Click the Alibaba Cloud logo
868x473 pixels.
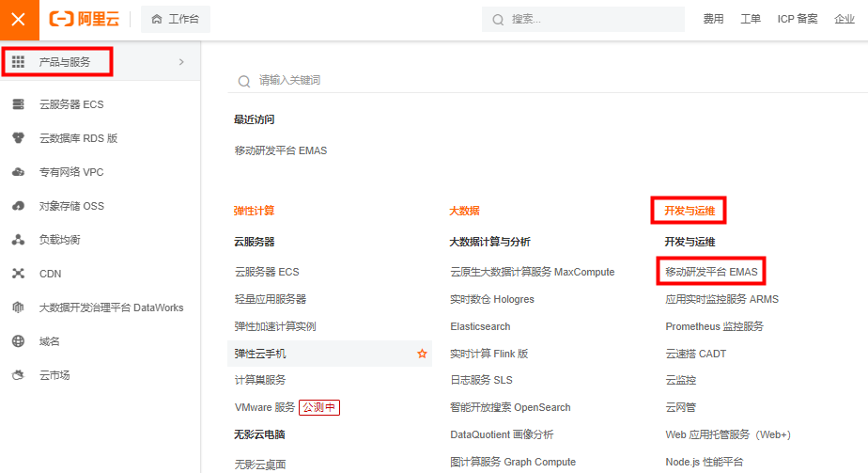(x=85, y=20)
